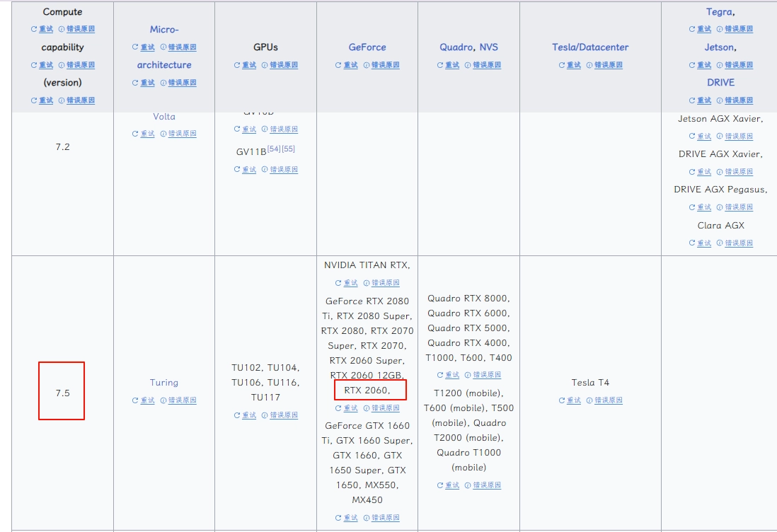Click retry under Tesla T4
This screenshot has width=777, height=532.
(570, 400)
